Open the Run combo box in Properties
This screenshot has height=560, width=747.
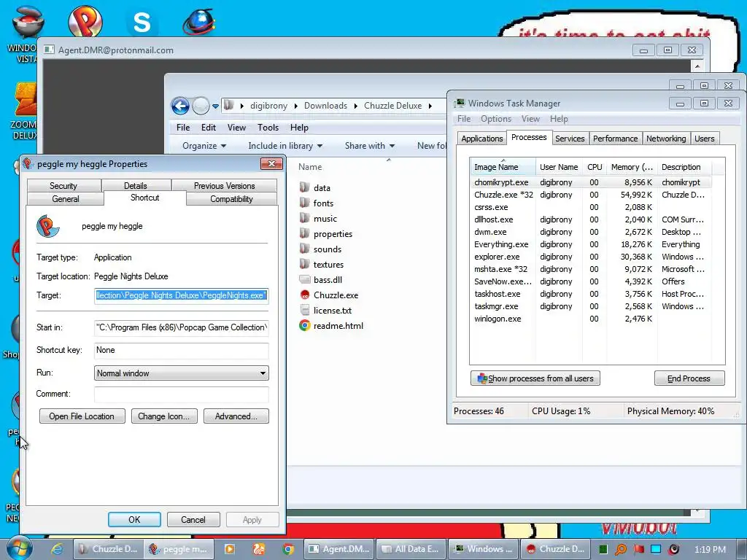[x=181, y=373]
